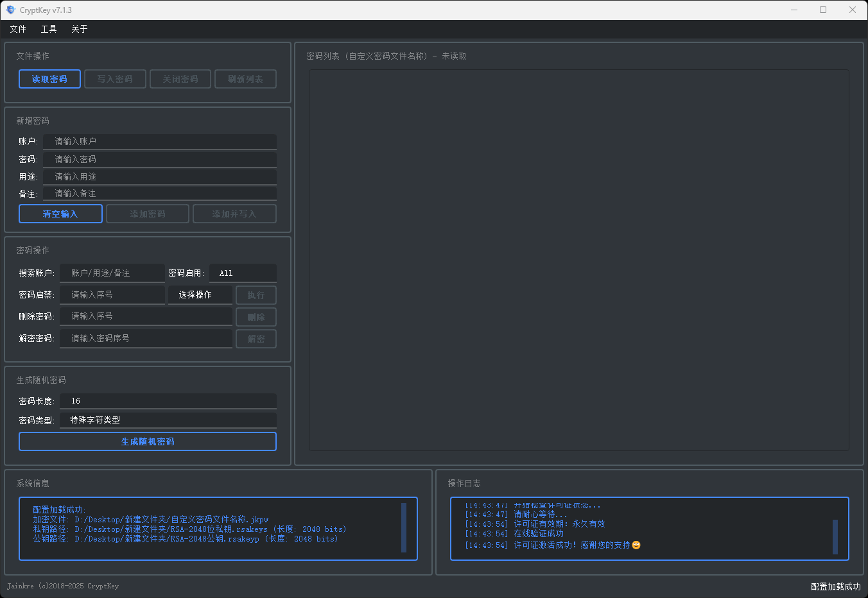Click the 删除密码 序号 input field
This screenshot has height=598, width=868.
[146, 316]
